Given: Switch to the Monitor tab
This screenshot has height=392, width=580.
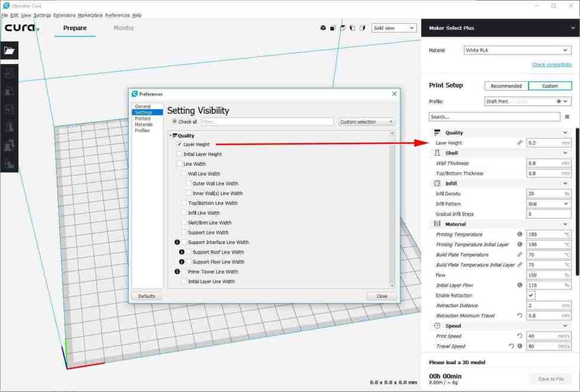Looking at the screenshot, I should 124,28.
